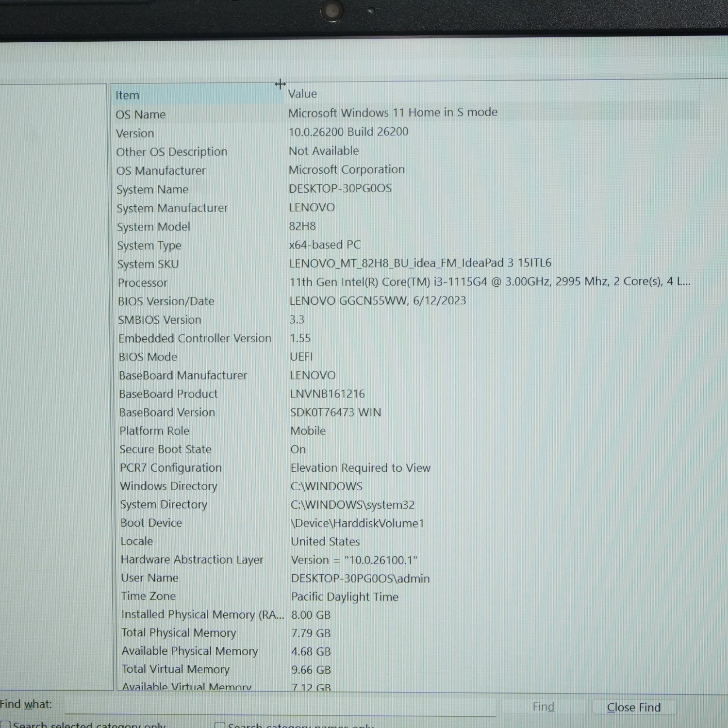Click the value 10.0.26200 Build 26200
Viewport: 728px width, 728px height.
(348, 132)
